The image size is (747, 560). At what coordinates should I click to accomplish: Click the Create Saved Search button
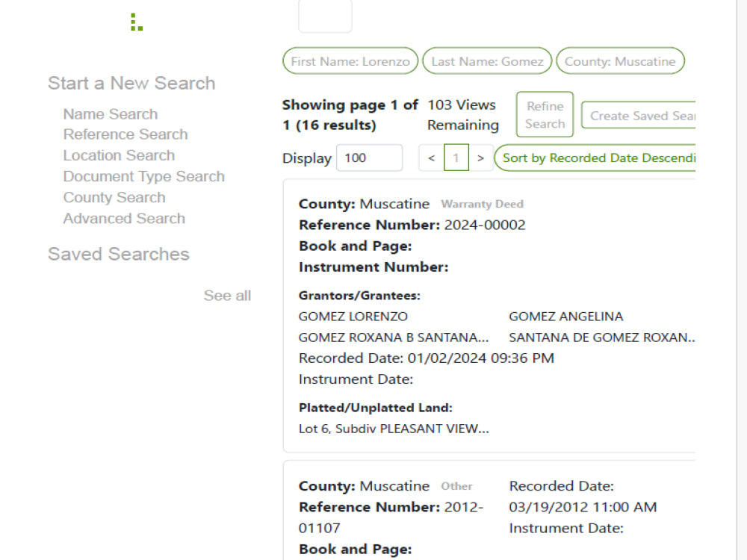644,116
